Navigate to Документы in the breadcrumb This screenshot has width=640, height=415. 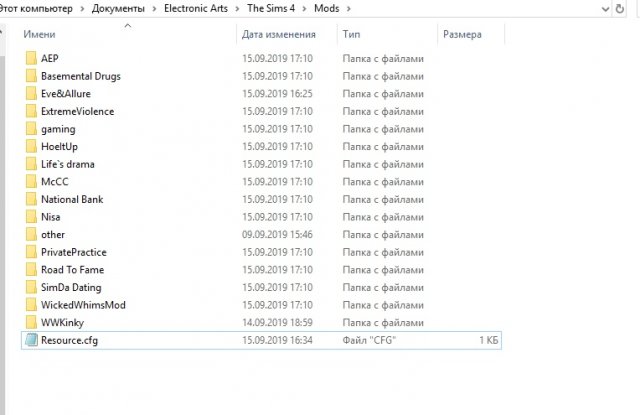pyautogui.click(x=118, y=9)
